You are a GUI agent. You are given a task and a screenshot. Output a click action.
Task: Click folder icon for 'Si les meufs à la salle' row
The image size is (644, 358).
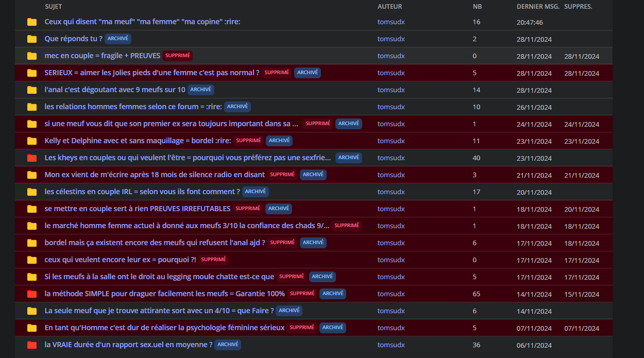(32, 277)
